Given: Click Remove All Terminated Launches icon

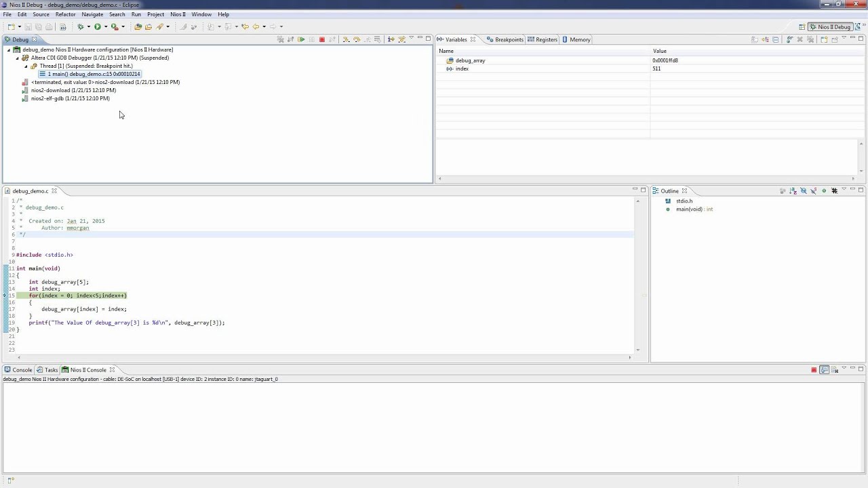Looking at the screenshot, I should (x=280, y=39).
